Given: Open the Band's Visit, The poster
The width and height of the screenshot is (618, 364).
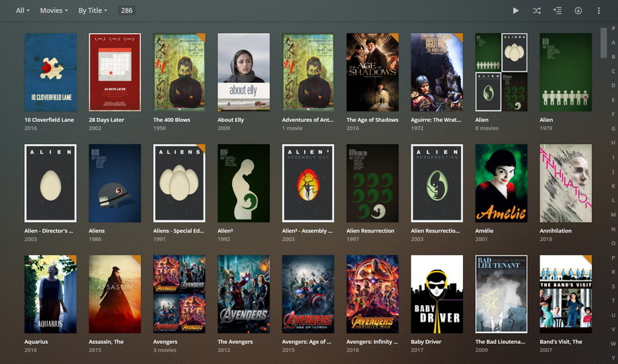Looking at the screenshot, I should pos(566,294).
